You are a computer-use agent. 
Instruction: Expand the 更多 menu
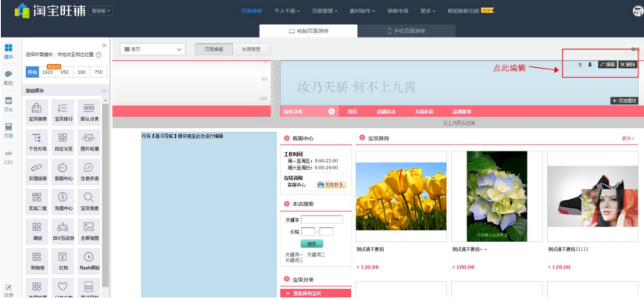[428, 11]
